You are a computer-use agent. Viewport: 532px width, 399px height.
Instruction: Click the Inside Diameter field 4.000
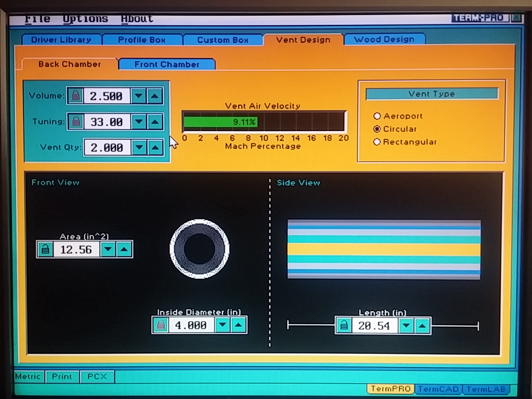point(191,325)
